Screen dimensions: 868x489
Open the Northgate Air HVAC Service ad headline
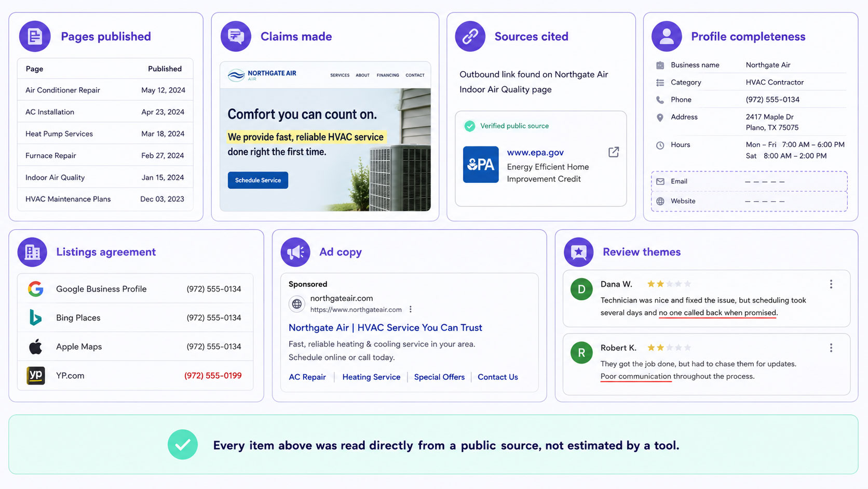(x=385, y=327)
